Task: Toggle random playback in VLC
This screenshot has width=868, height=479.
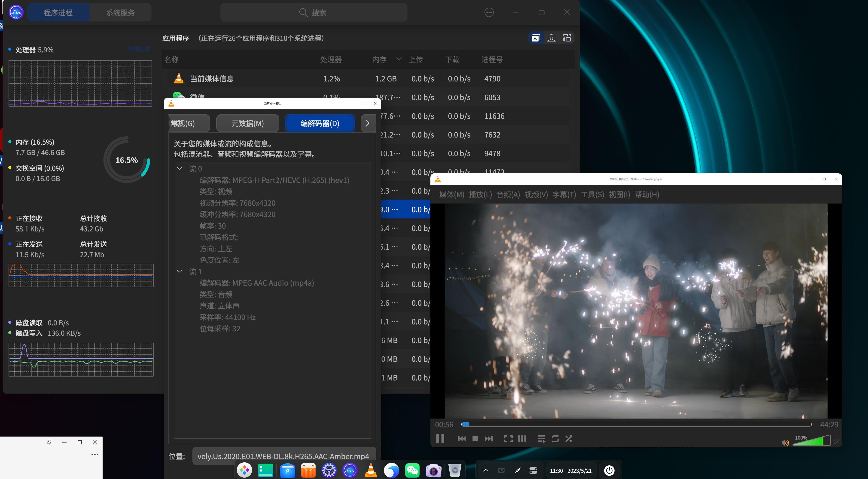Action: (x=569, y=439)
